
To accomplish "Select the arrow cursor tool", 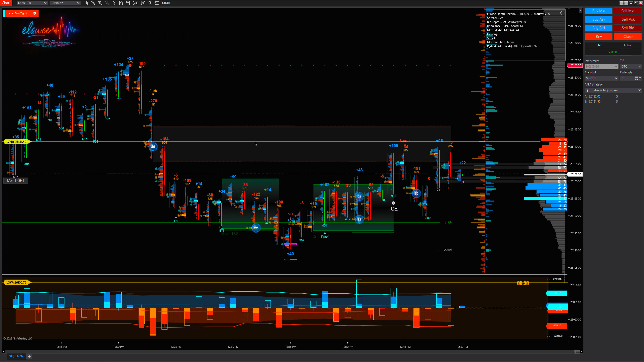I will click(114, 3).
